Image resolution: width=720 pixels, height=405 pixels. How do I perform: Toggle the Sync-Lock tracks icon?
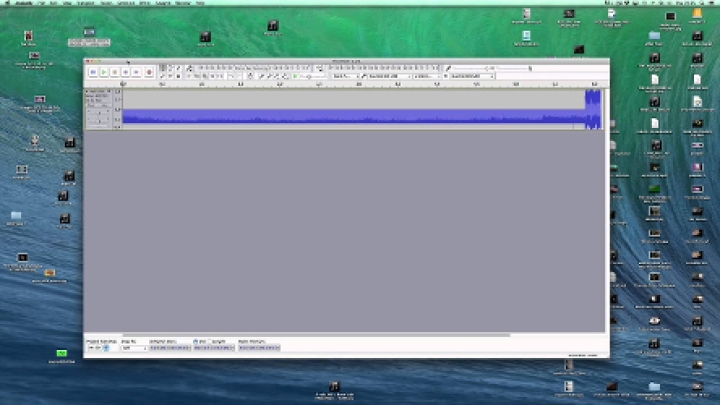coord(251,76)
